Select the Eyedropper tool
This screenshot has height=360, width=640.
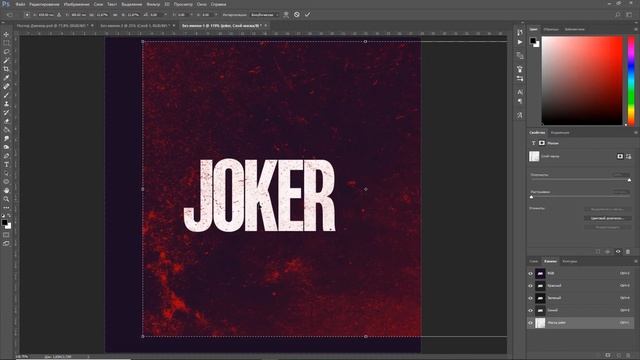(6, 78)
